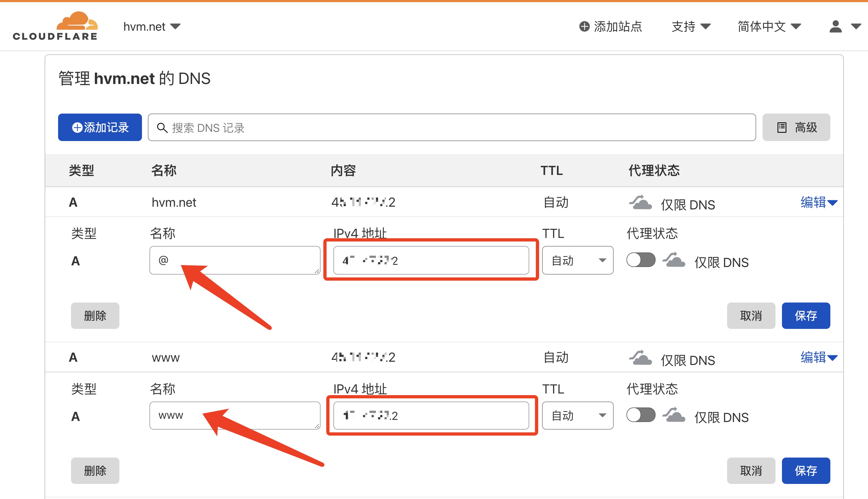Click the Cloudflare logo
868x499 pixels.
point(55,26)
